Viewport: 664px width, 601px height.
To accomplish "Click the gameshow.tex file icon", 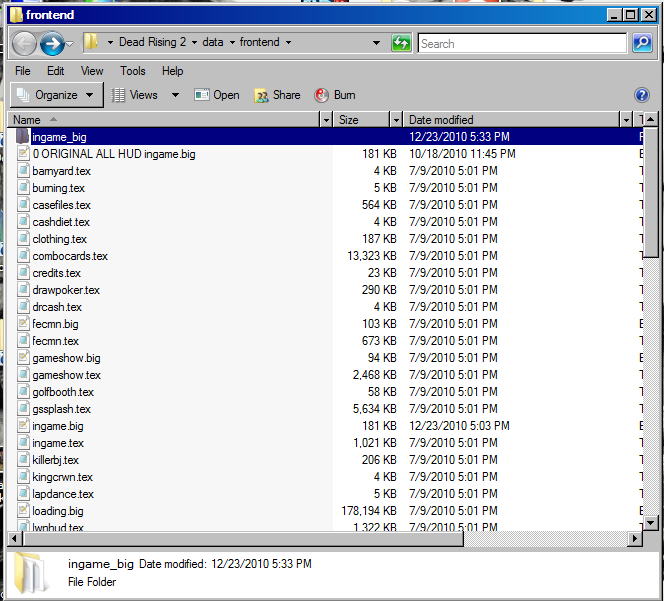I will pyautogui.click(x=23, y=374).
